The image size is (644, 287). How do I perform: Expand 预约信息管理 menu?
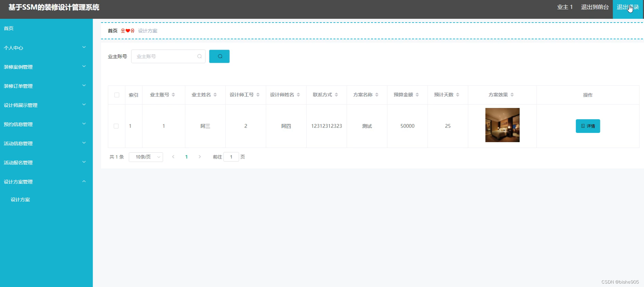46,124
